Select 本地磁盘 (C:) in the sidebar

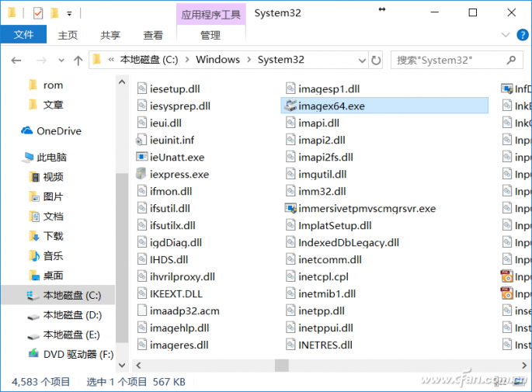point(57,295)
